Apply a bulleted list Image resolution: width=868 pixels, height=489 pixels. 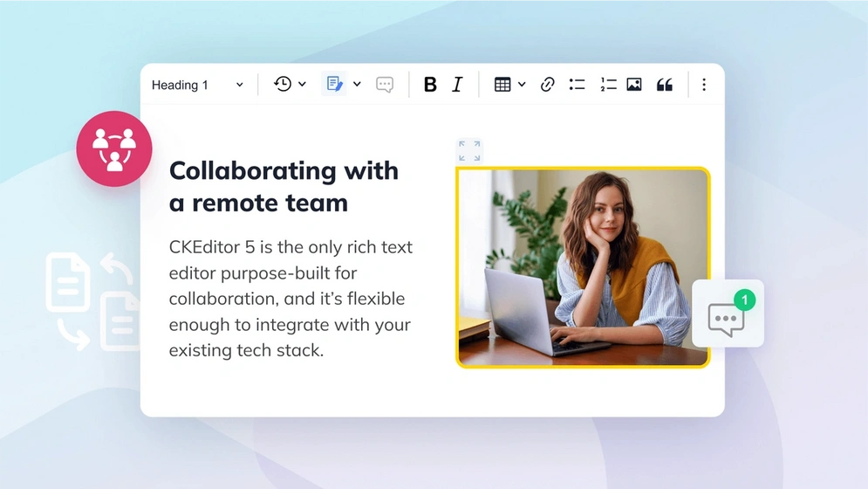[x=577, y=85]
